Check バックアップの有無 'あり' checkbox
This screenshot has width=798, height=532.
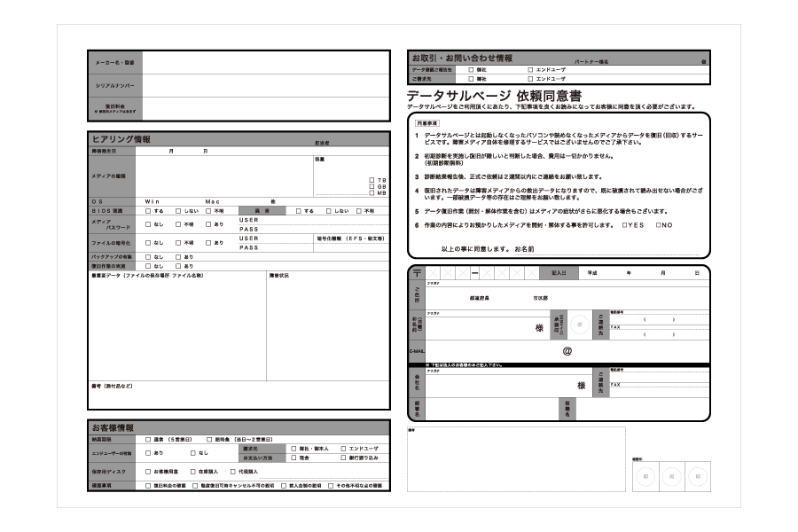pos(177,256)
